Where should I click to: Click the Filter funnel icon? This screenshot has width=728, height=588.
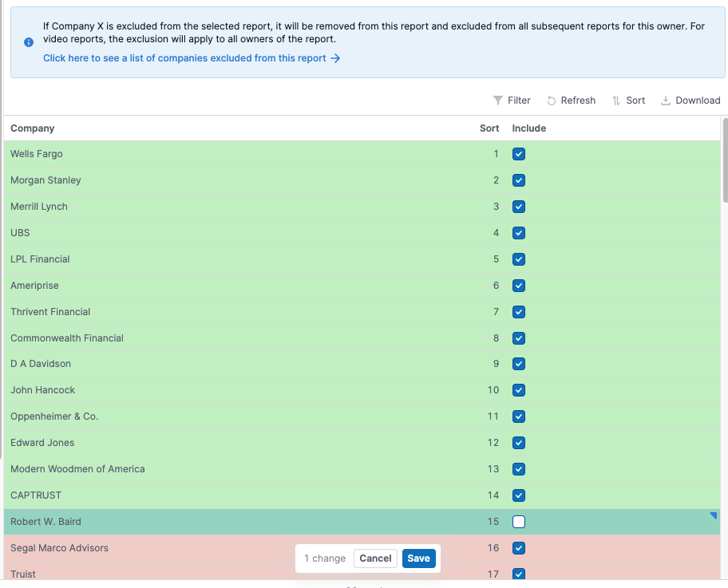click(498, 101)
